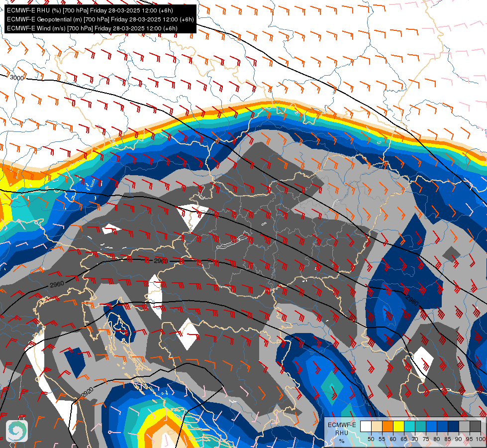Select the yellow 60-65% legend swatch

pos(398,426)
